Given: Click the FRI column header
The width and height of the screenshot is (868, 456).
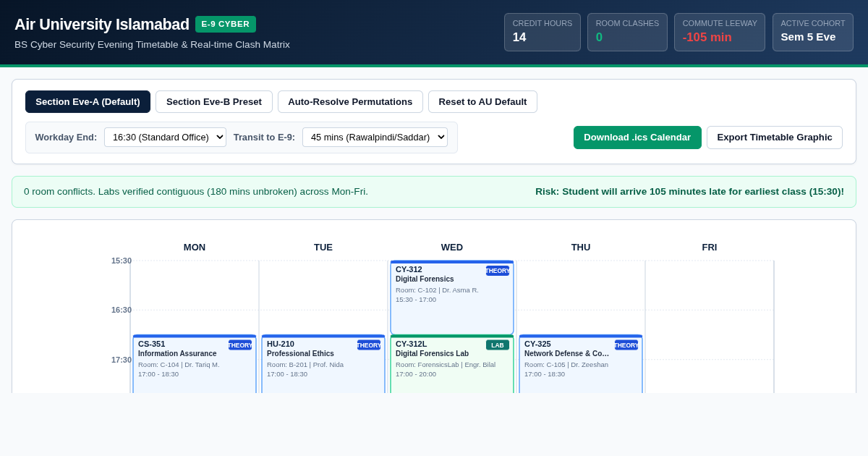Looking at the screenshot, I should pyautogui.click(x=710, y=248).
